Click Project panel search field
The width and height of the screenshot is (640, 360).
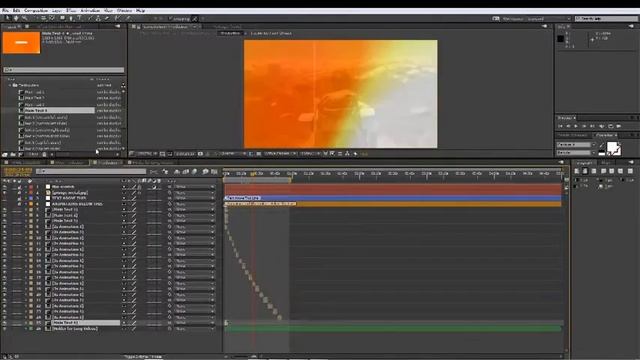coord(64,70)
